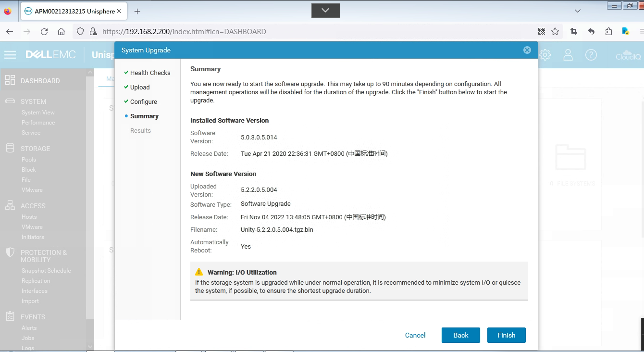
Task: Open Service under System
Action: (x=31, y=133)
